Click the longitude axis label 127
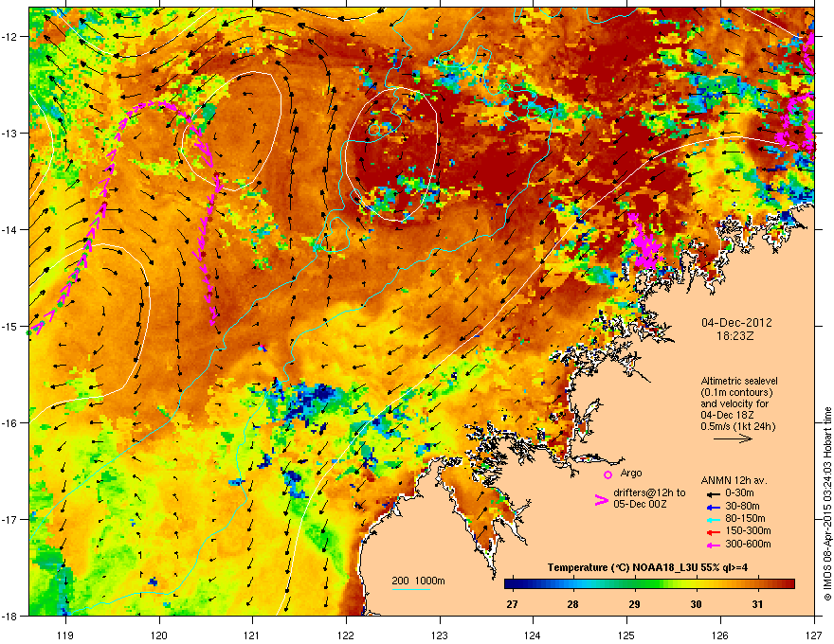Screen dimensions: 834x644 [x=814, y=635]
